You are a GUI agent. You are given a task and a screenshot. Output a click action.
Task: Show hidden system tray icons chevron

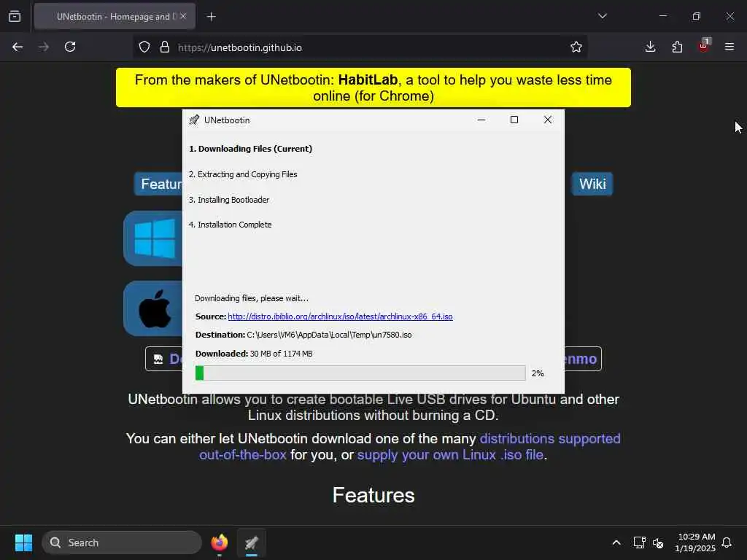pyautogui.click(x=616, y=542)
